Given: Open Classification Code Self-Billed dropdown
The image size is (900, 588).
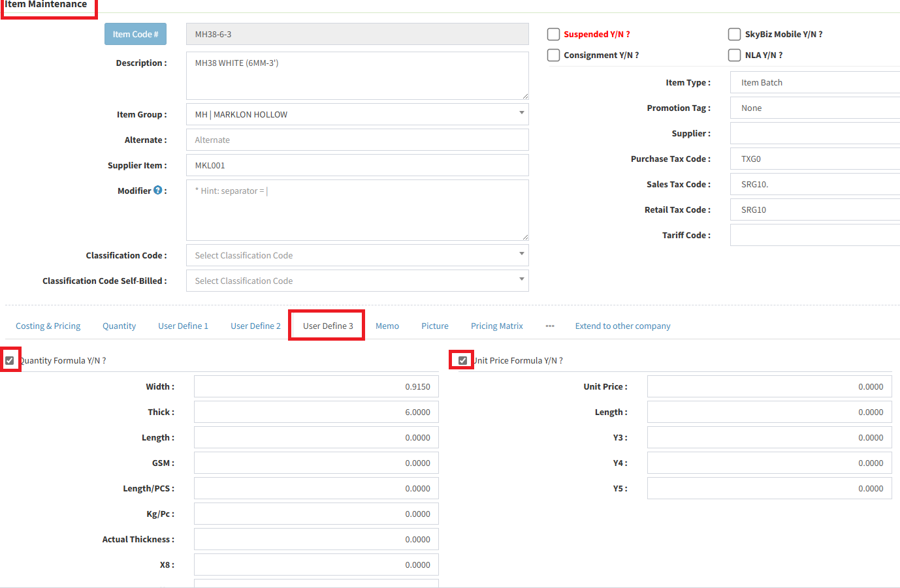Looking at the screenshot, I should 357,281.
